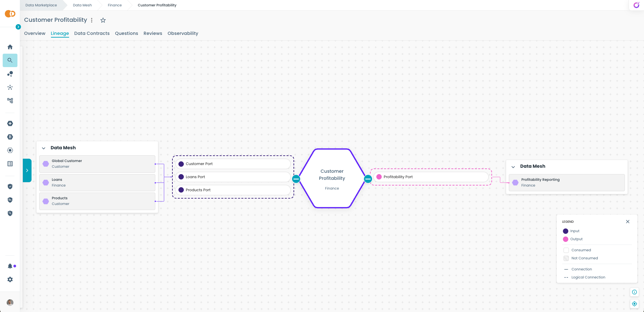Select the Profitability Port node
This screenshot has height=312, width=644.
431,177
